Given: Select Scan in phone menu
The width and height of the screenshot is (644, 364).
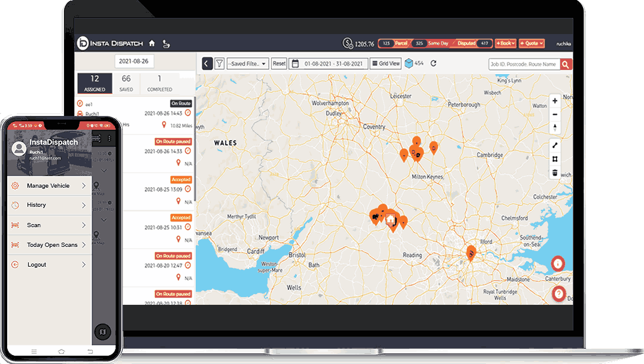Looking at the screenshot, I should [49, 225].
